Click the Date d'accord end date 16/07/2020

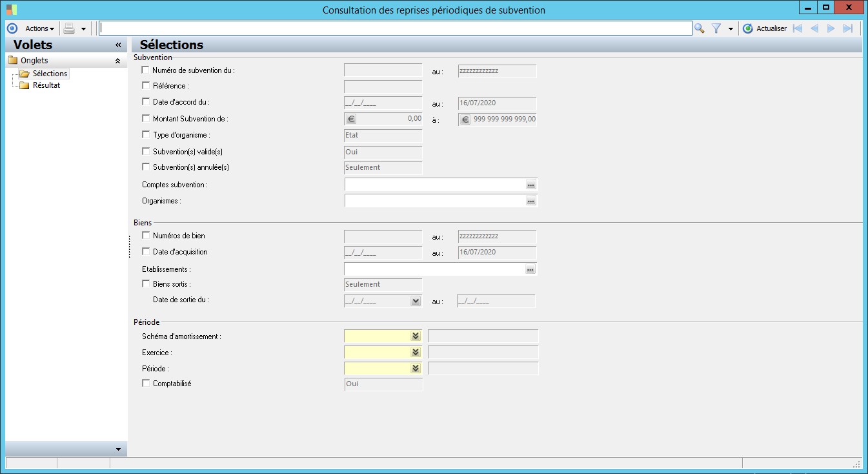[498, 103]
